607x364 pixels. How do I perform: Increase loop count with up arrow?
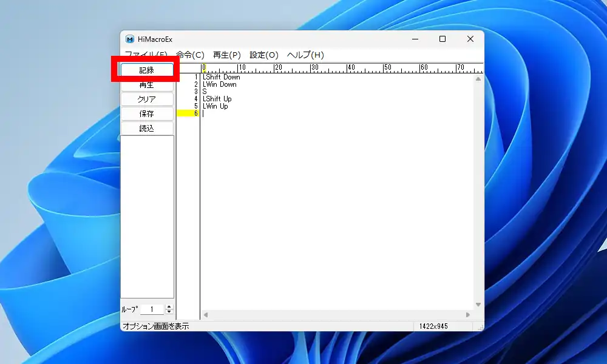point(169,307)
